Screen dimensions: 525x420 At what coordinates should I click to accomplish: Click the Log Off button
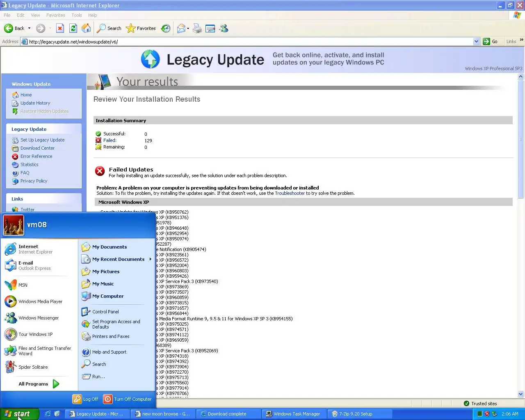pyautogui.click(x=86, y=399)
